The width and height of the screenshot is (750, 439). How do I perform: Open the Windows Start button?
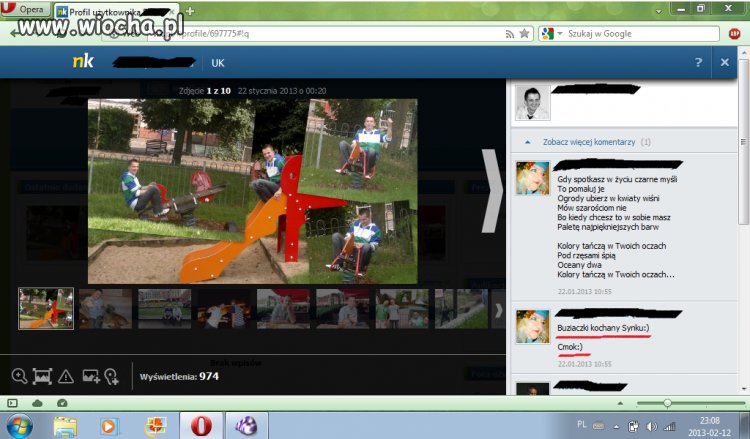coord(19,426)
